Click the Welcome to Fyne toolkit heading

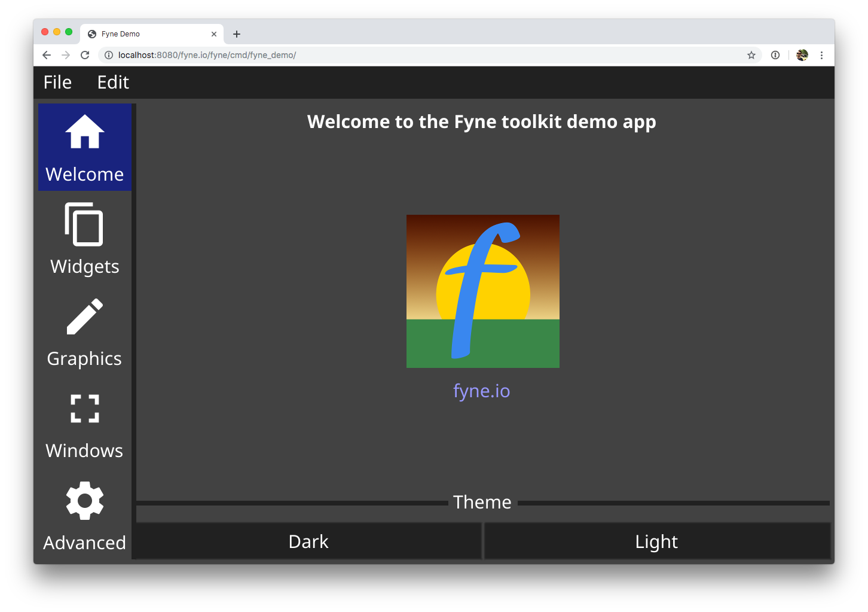(x=482, y=122)
